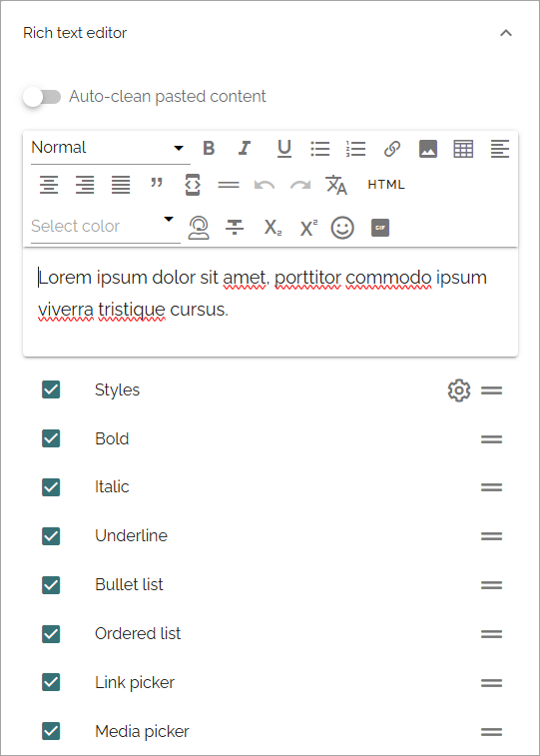Click the HTML source button

[386, 185]
